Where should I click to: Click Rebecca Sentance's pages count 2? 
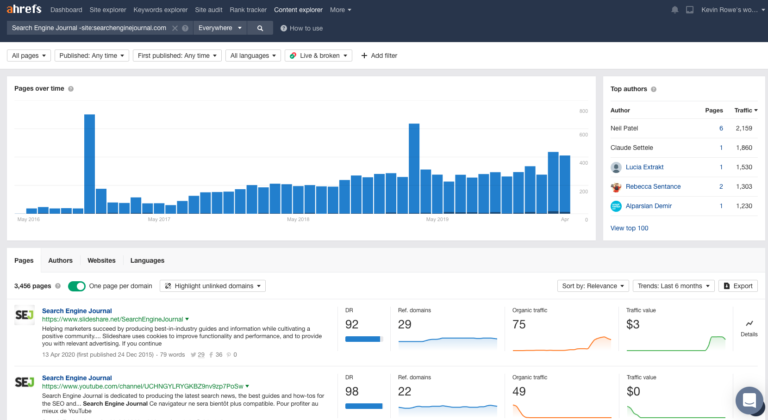click(721, 187)
